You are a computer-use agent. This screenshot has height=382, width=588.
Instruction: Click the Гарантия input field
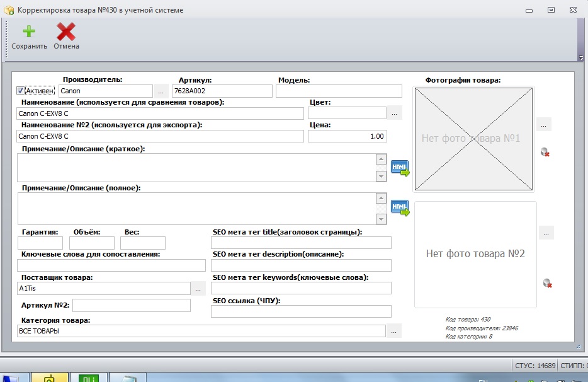(40, 243)
